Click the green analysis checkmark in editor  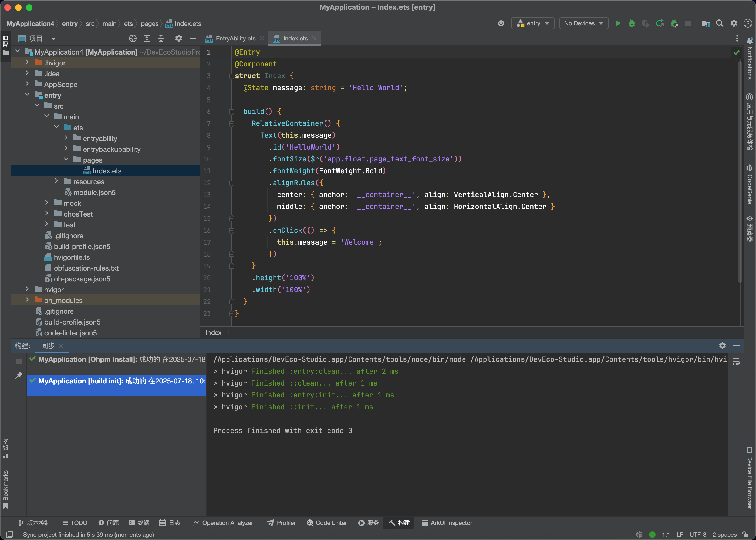pyautogui.click(x=737, y=52)
